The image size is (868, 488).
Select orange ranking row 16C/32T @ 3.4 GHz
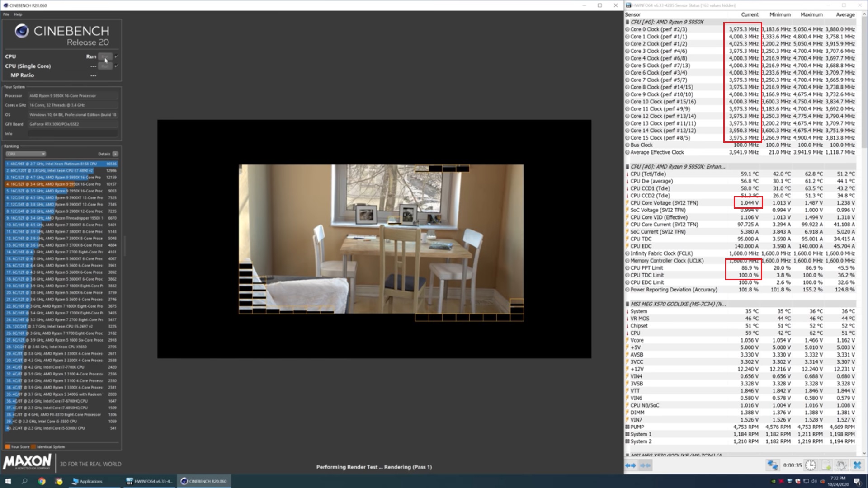(61, 184)
